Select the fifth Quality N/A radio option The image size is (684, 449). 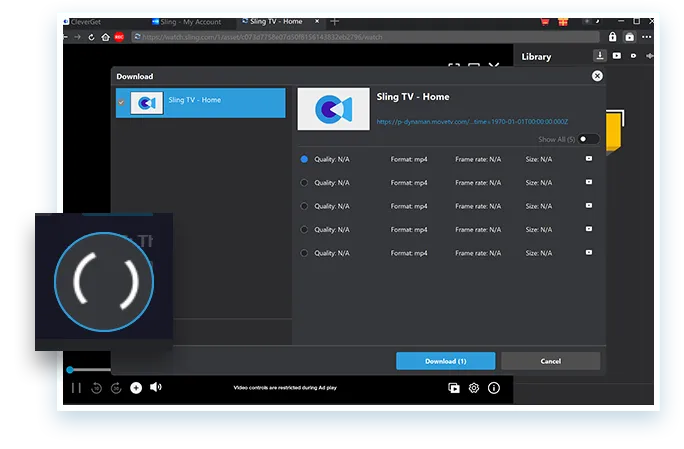point(304,253)
